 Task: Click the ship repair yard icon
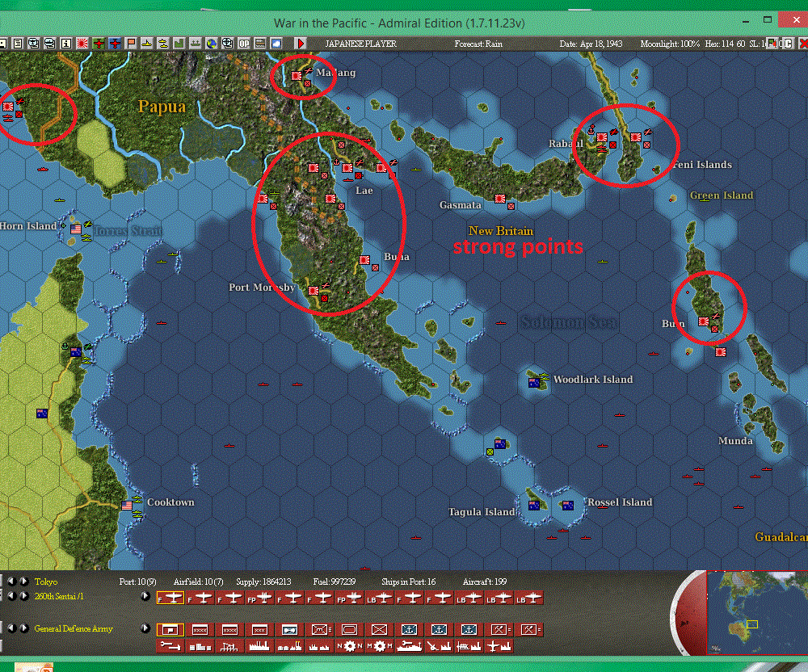(x=409, y=645)
